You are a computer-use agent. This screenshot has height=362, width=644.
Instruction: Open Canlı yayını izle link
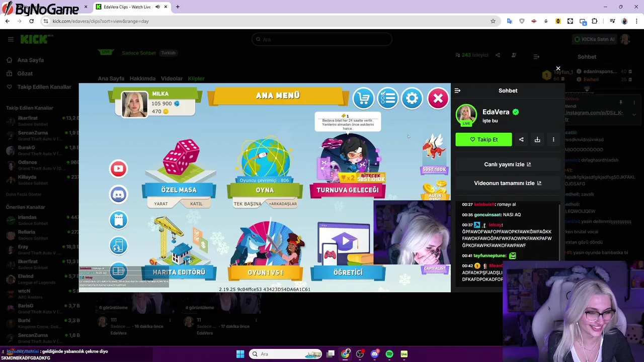508,164
